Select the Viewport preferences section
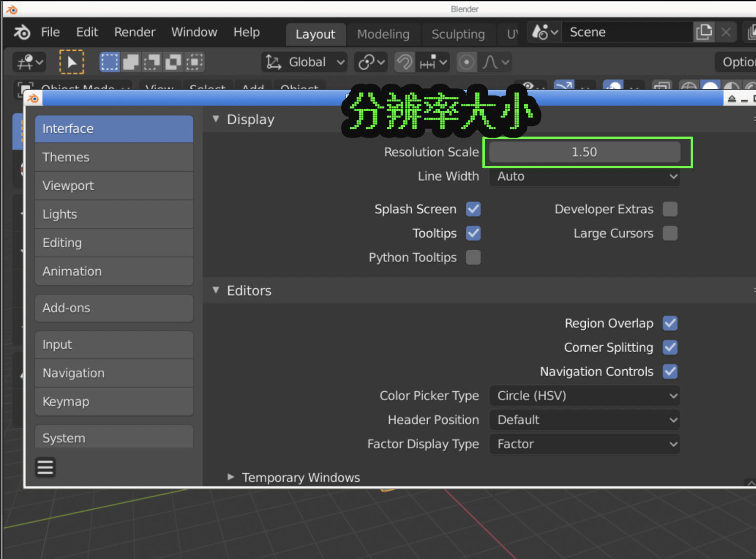 114,186
